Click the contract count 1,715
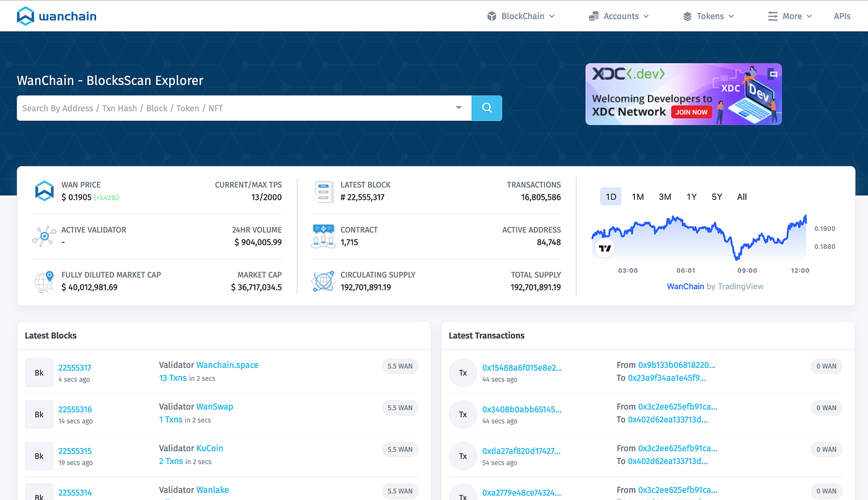 (349, 242)
